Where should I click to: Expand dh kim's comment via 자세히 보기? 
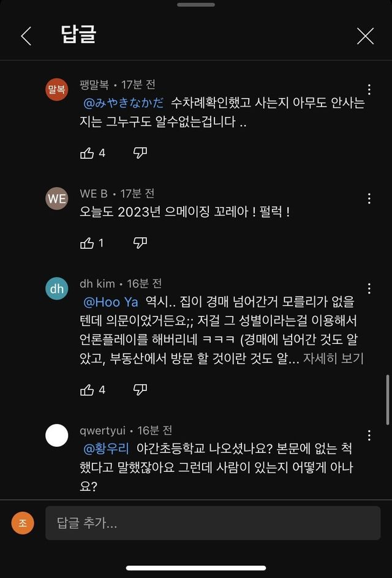333,359
